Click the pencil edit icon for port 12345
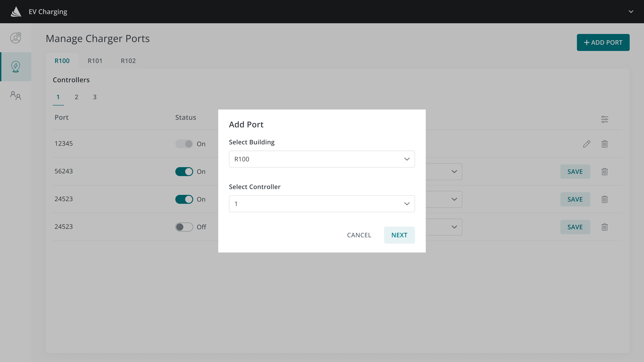This screenshot has width=644, height=362. coord(587,144)
